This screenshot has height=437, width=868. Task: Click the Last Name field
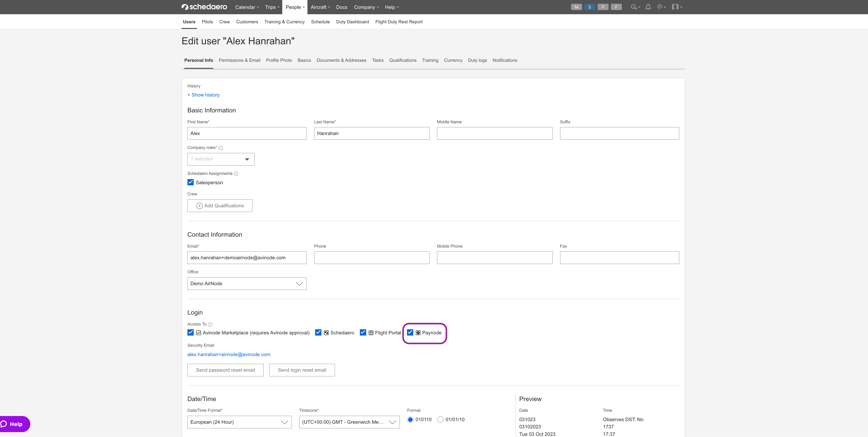(372, 134)
